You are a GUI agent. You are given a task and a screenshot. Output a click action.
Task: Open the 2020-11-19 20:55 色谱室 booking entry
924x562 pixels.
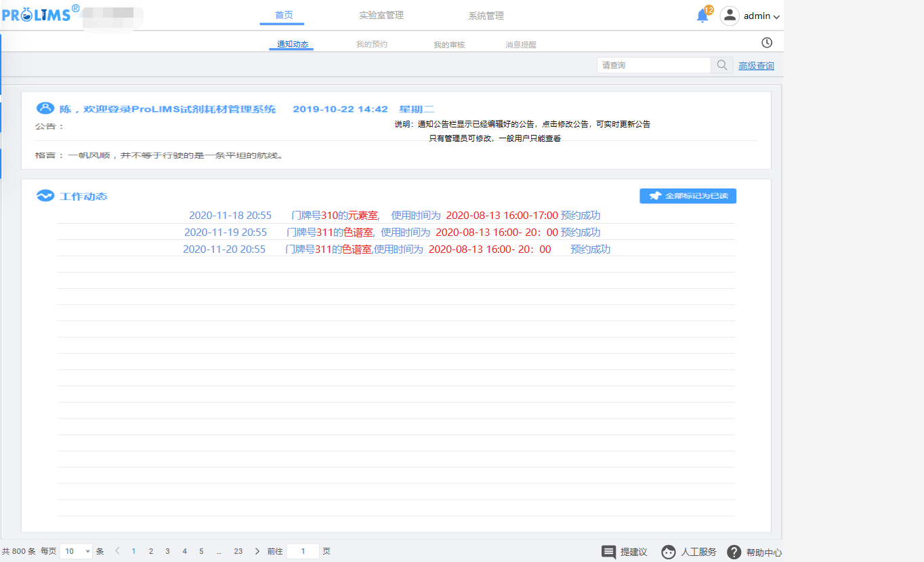(392, 233)
